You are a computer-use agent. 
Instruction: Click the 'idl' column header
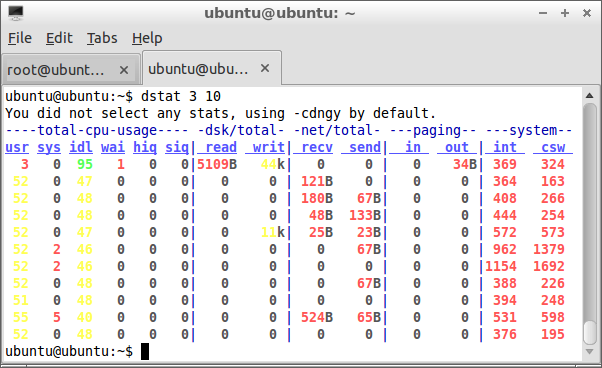pyautogui.click(x=81, y=147)
